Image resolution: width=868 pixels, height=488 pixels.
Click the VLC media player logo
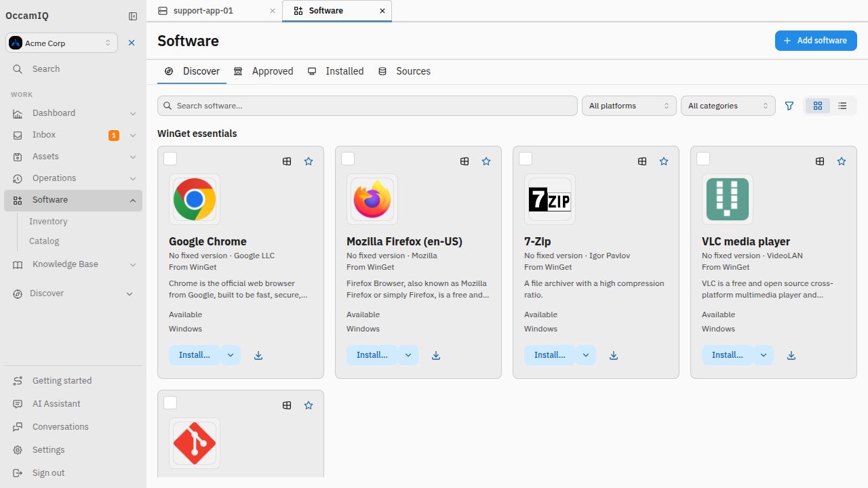[728, 199]
